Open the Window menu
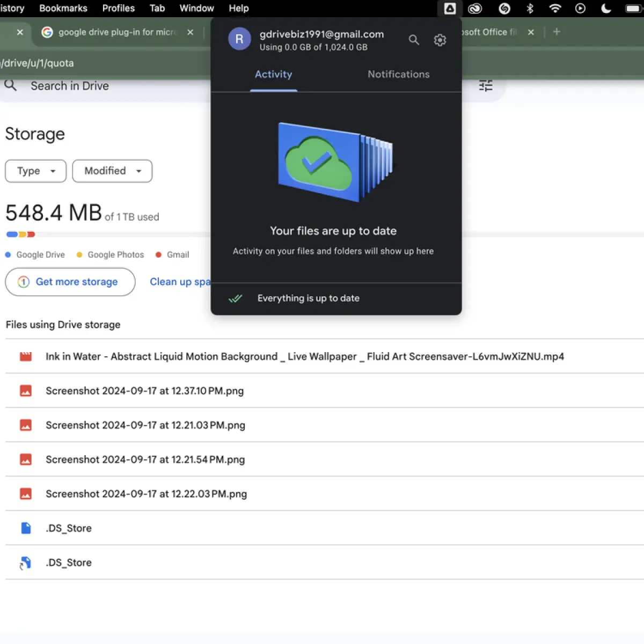The width and height of the screenshot is (644, 644). pyautogui.click(x=196, y=8)
